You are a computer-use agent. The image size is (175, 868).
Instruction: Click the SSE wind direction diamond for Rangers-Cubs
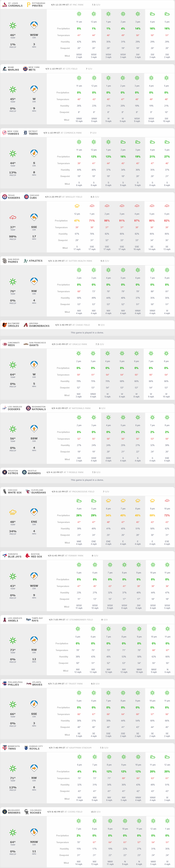(34, 217)
